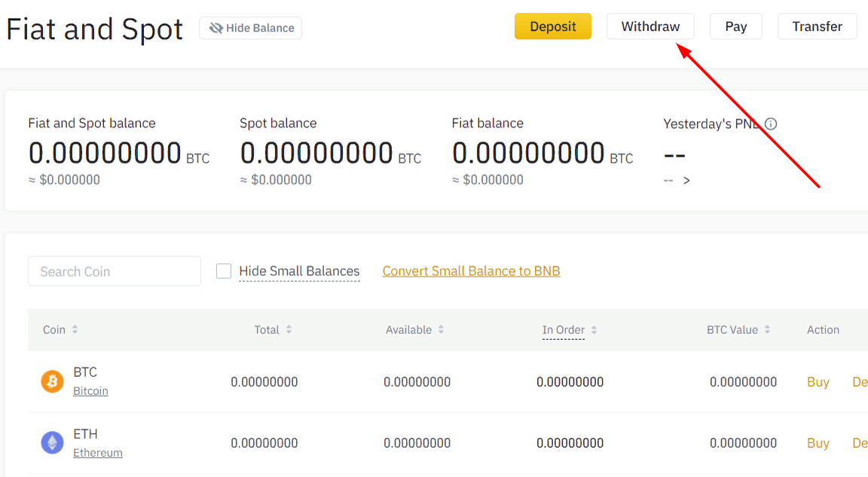This screenshot has height=477, width=868.
Task: Toggle Hide Balance for account totals
Action: [x=250, y=28]
